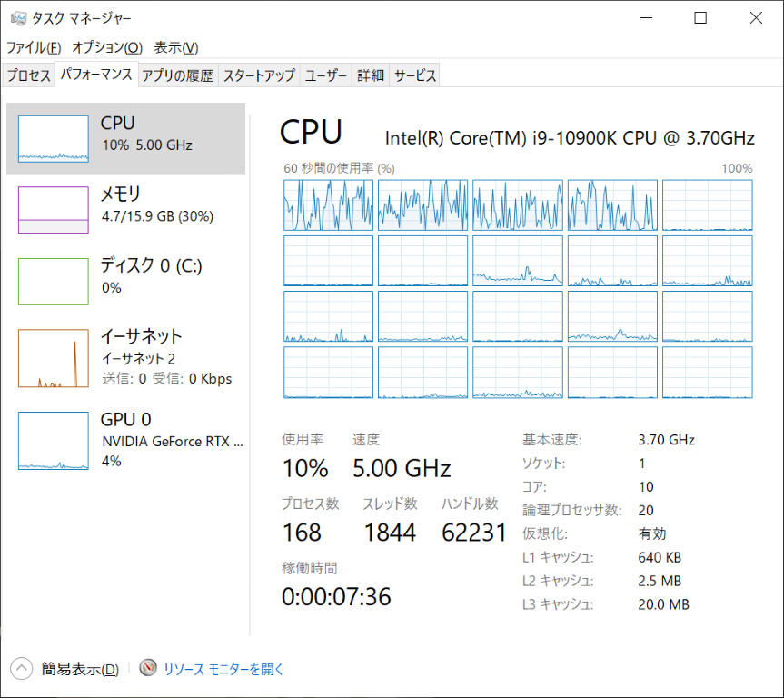784x698 pixels.
Task: Select the GPU 0 graph thumbnail
Action: 54,440
